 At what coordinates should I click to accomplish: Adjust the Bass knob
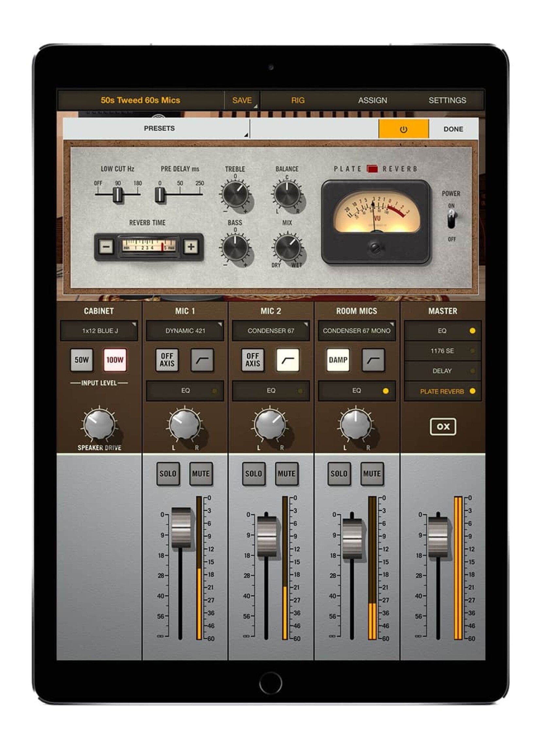pos(235,247)
